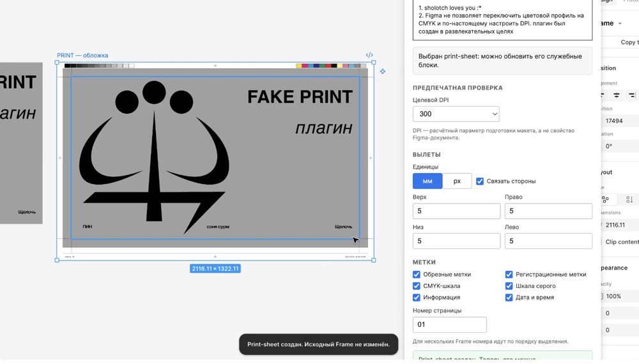This screenshot has height=364, width=639.
Task: Uncheck Обрезные метки
Action: coord(417,275)
